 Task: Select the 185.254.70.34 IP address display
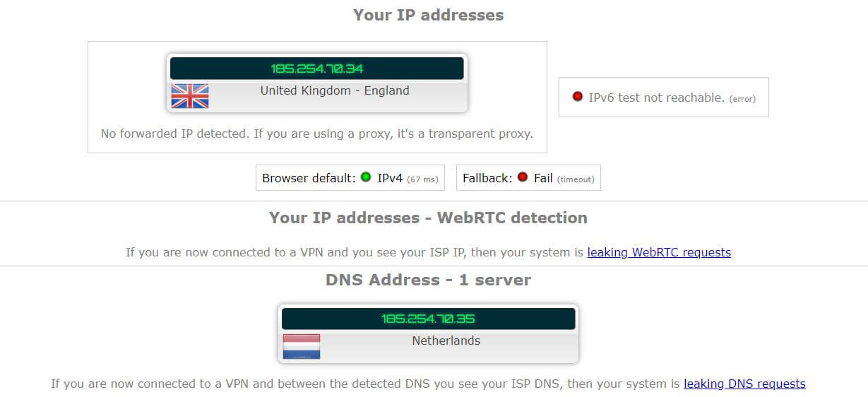317,69
